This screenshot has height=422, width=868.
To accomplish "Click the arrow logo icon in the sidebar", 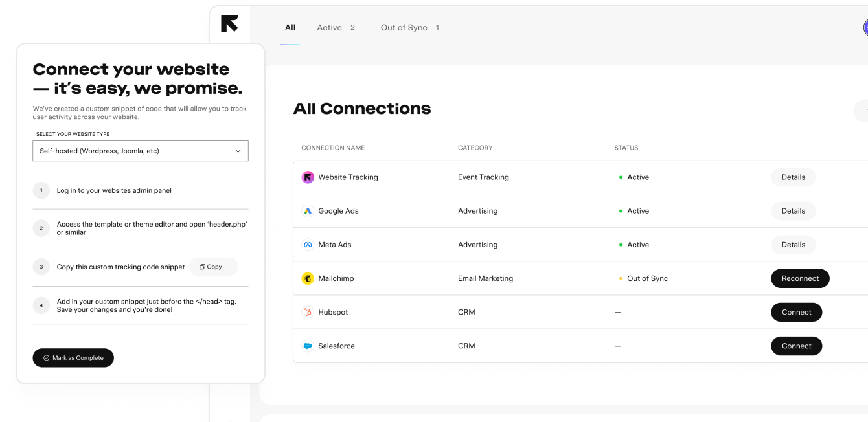I will click(229, 24).
